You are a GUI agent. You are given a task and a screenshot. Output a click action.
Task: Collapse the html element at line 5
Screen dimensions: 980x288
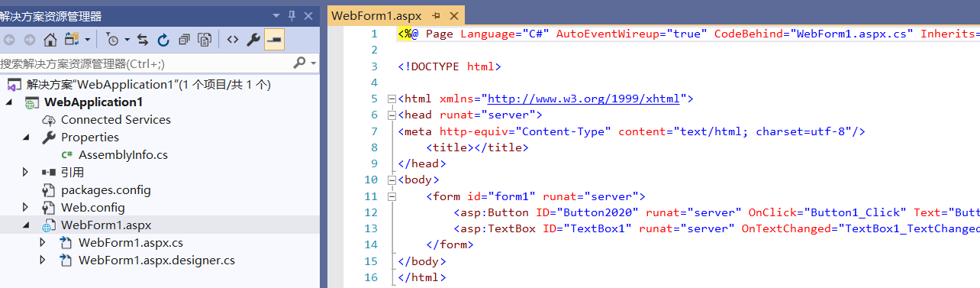[392, 99]
